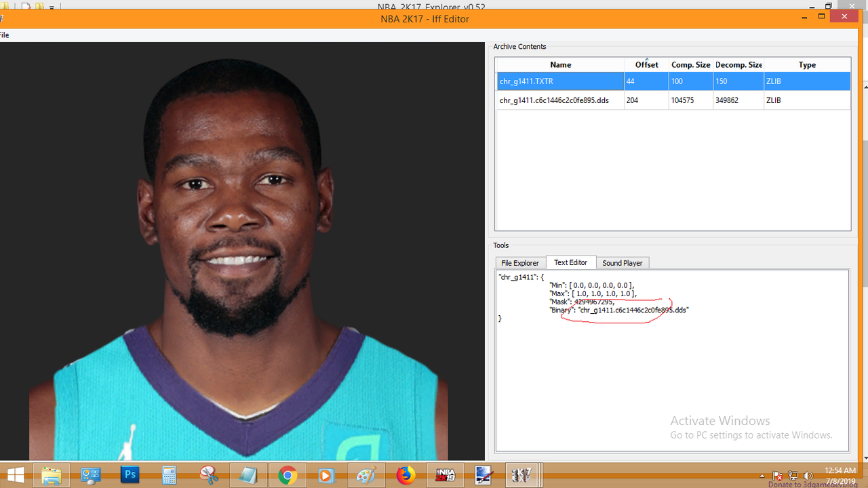This screenshot has height=488, width=868.
Task: Sort archive by Decomp. Size column
Action: (x=738, y=64)
